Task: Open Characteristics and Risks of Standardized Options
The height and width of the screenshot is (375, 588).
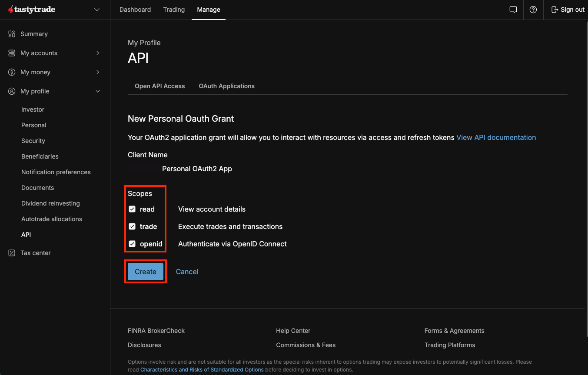Action: pyautogui.click(x=202, y=370)
